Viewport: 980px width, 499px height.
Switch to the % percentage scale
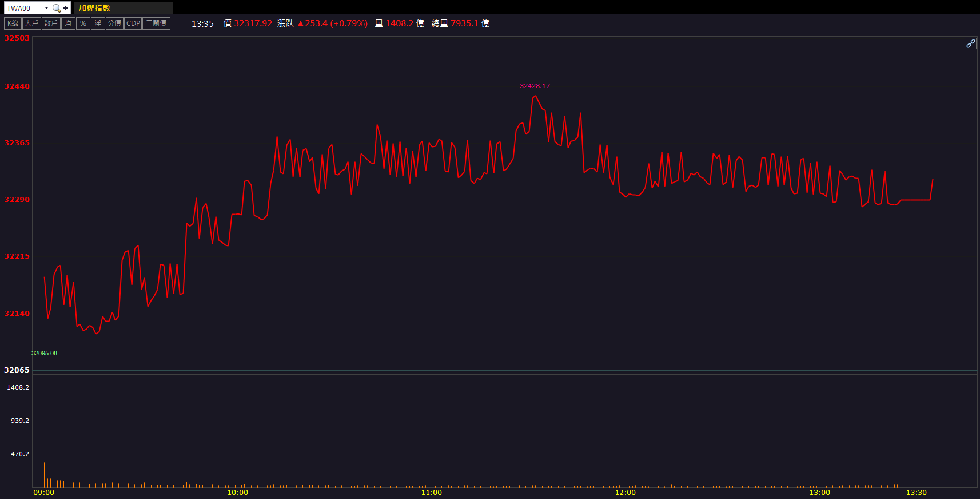pyautogui.click(x=83, y=23)
